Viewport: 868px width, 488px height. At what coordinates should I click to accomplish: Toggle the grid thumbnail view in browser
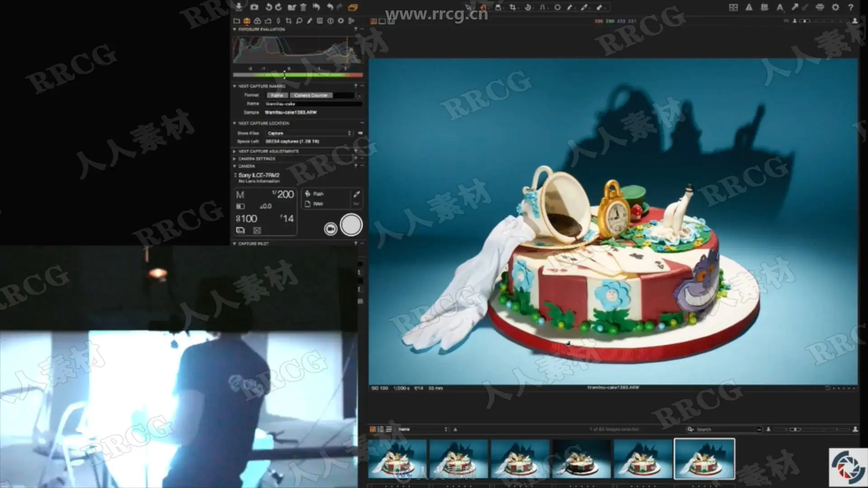coord(373,429)
